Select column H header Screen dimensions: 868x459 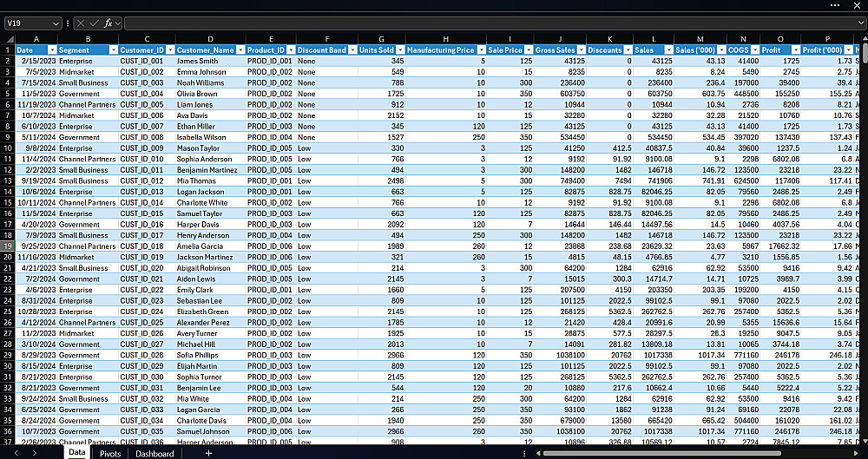[446, 39]
